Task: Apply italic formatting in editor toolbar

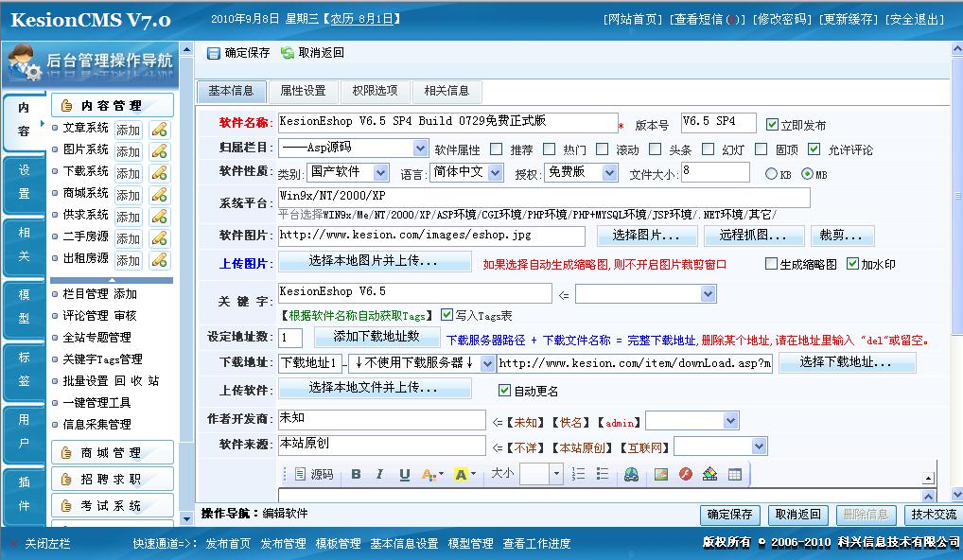Action: pos(379,474)
